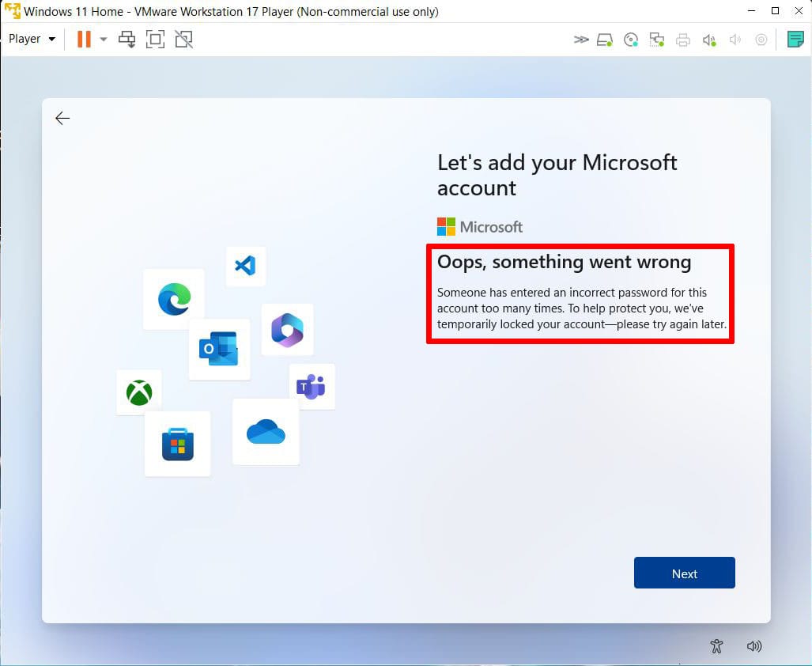Image resolution: width=812 pixels, height=666 pixels.
Task: Click the OneDrive cloud tile
Action: click(266, 431)
